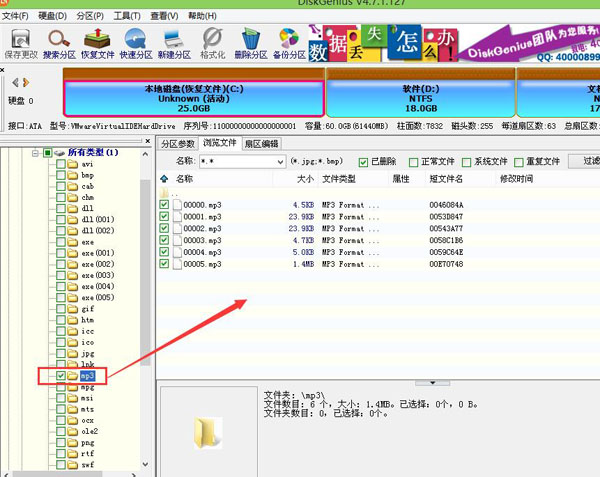Click the swf folder icon in tree

72,465
